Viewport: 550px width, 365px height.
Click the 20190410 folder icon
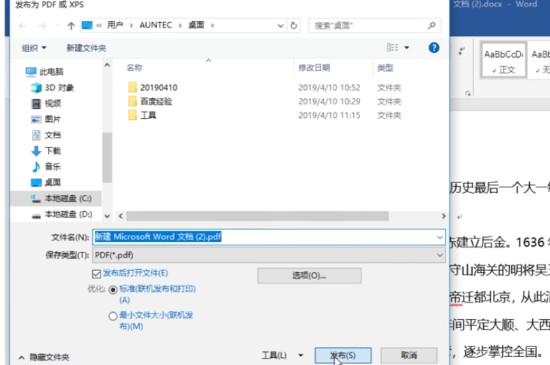pyautogui.click(x=133, y=87)
